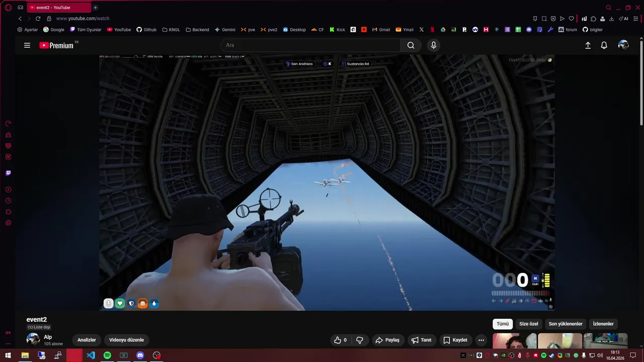This screenshot has width=644, height=362.
Task: Open Discord from the taskbar
Action: pos(140,355)
